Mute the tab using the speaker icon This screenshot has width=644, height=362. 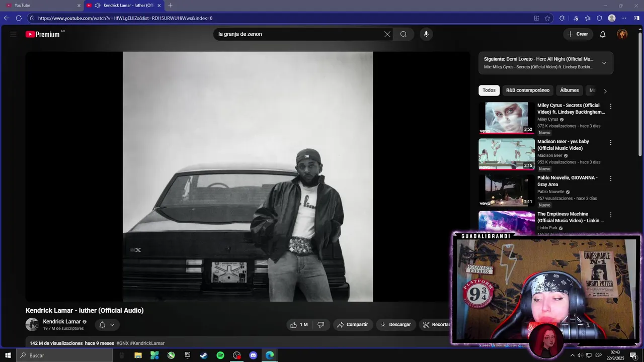click(98, 6)
